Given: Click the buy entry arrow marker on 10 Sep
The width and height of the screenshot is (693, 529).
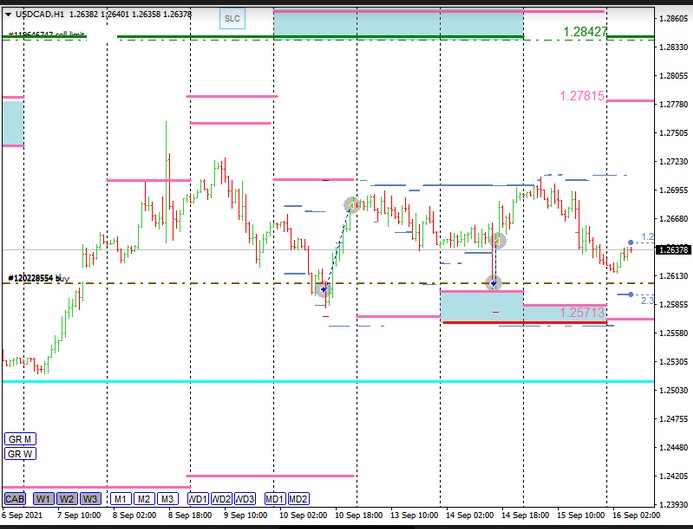Looking at the screenshot, I should 323,288.
